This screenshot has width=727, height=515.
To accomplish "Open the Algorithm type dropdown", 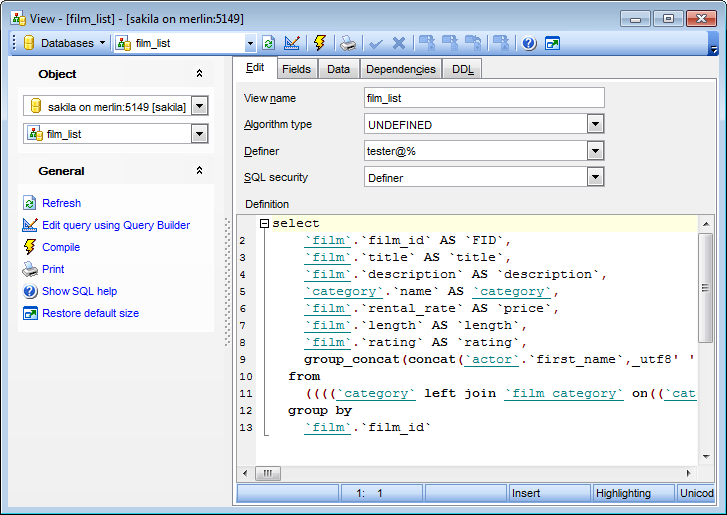I will (595, 124).
